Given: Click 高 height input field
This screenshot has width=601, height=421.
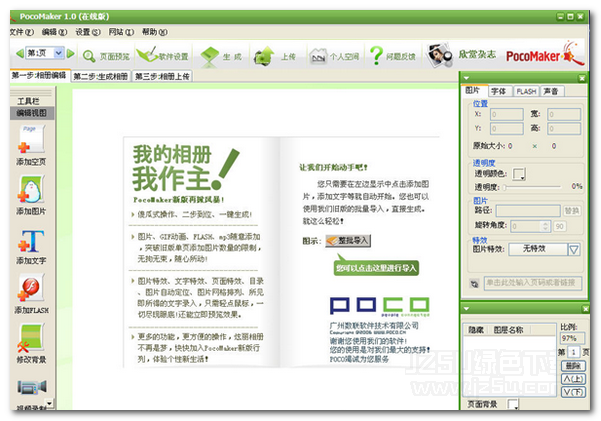Looking at the screenshot, I should [564, 128].
